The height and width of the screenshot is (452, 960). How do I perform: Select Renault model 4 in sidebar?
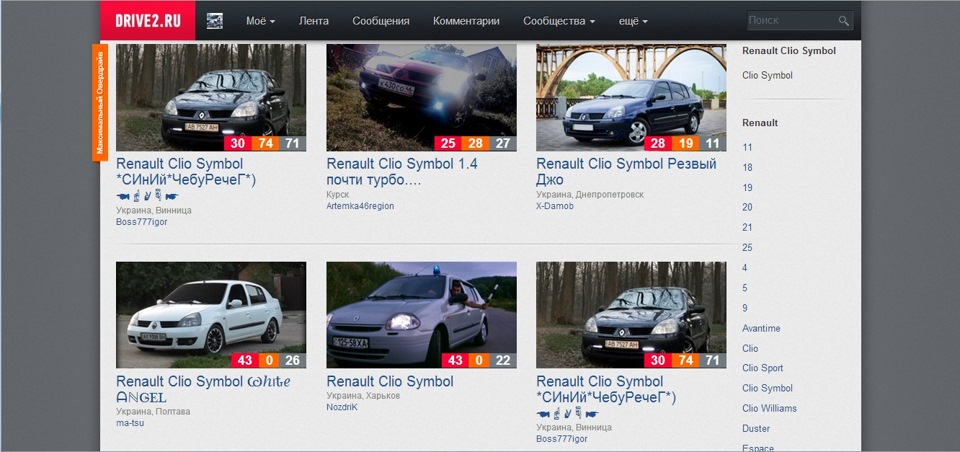click(x=744, y=268)
